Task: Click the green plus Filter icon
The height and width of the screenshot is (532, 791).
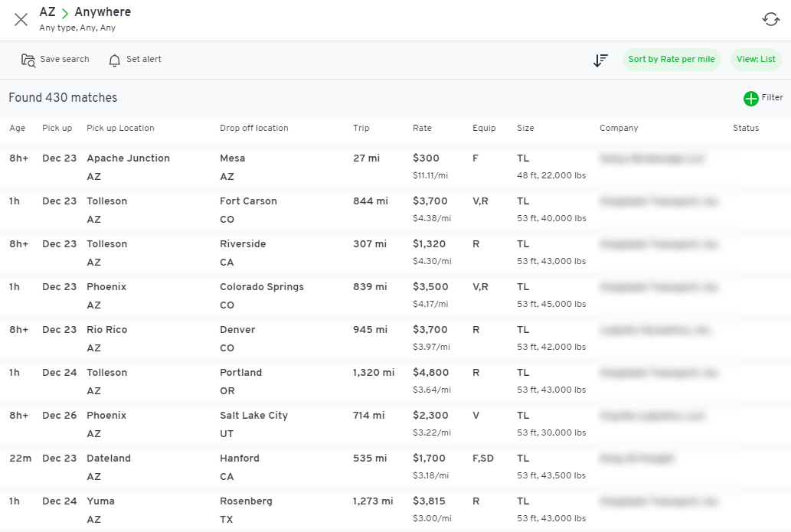Action: (x=750, y=99)
